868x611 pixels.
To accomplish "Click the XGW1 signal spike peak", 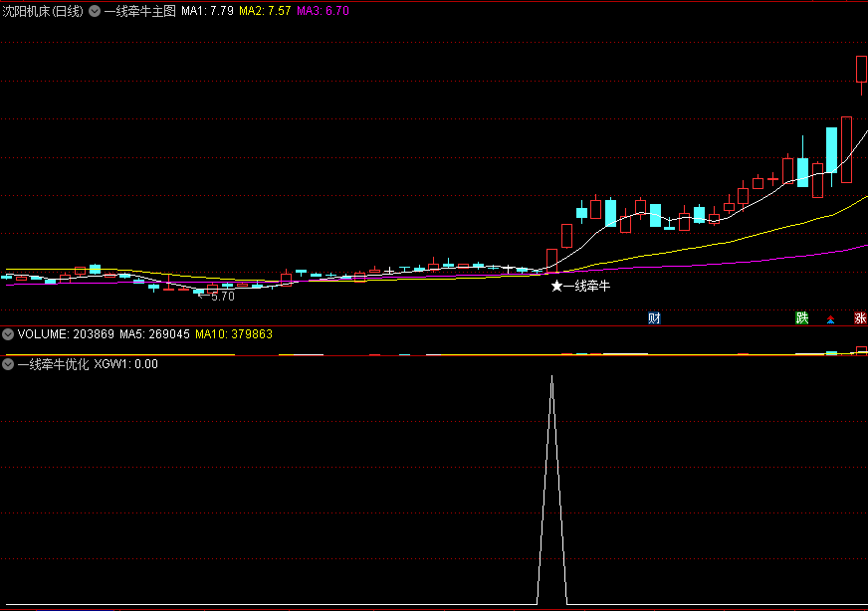I will (x=551, y=377).
